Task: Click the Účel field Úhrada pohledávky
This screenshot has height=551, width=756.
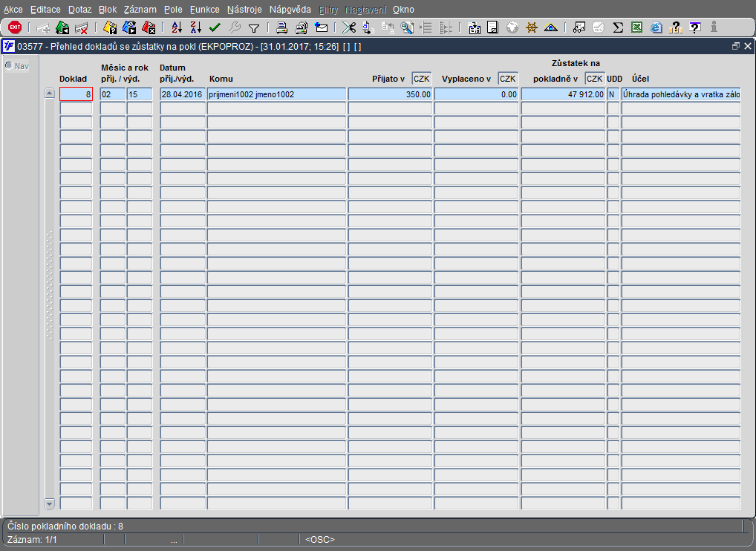Action: point(681,94)
